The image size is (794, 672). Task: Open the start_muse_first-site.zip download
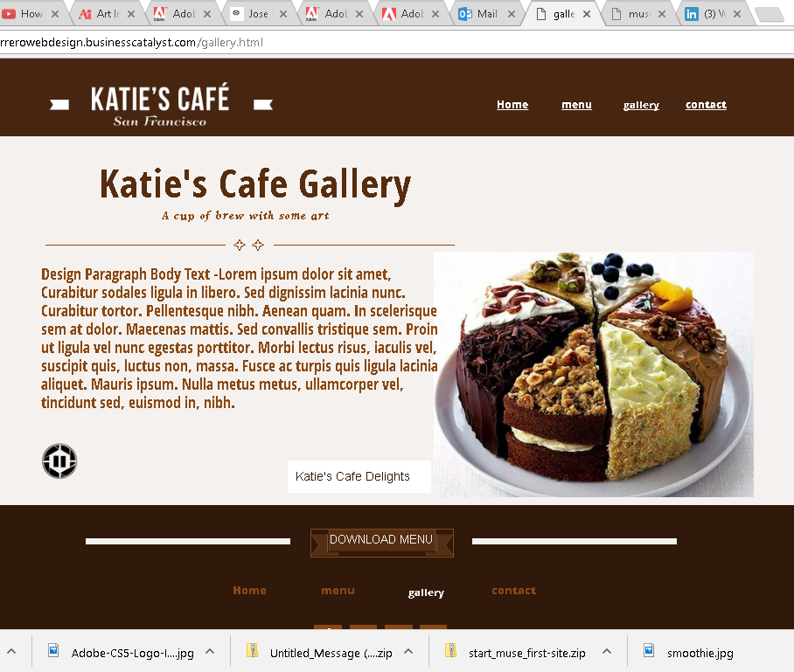pos(526,653)
